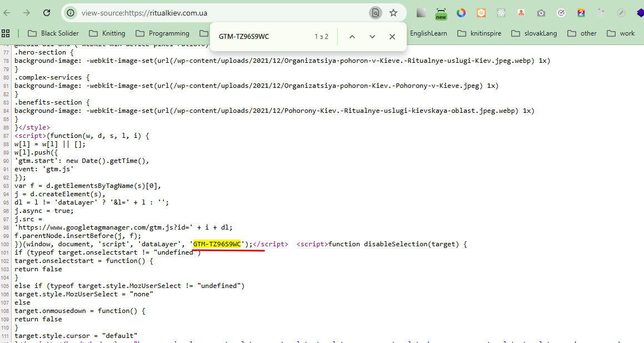
Task: Click '1 з 2' match counter
Action: click(x=322, y=37)
